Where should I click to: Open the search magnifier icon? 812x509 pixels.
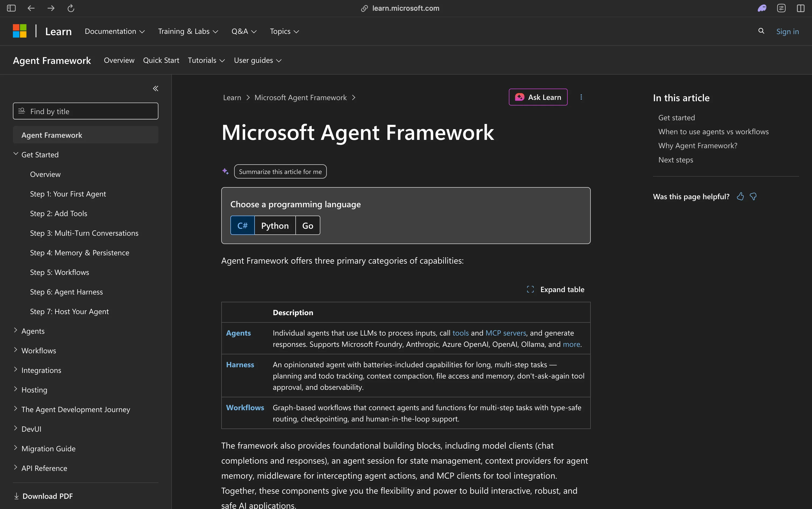point(761,31)
